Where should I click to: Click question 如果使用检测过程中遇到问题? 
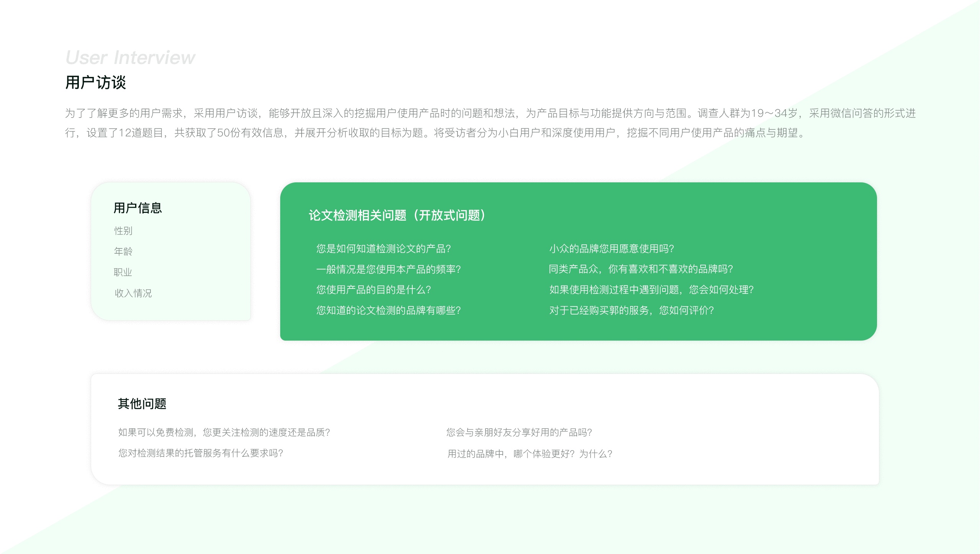click(x=651, y=290)
